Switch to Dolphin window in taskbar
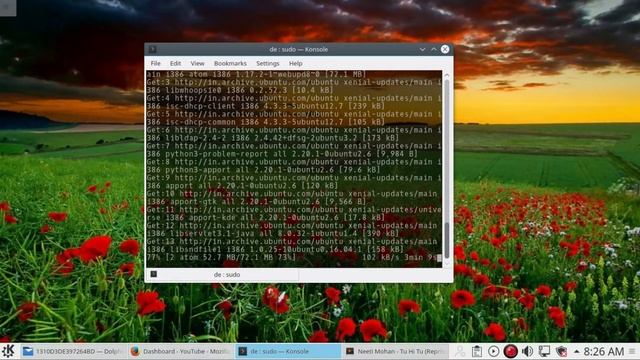Screen dimensions: 640x360 point(73,351)
